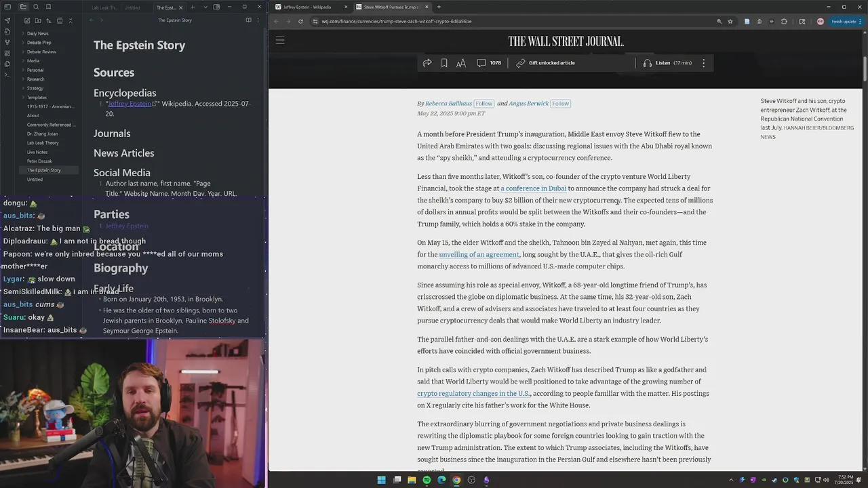Click the paper-plane ribbon icon in Obsidian
Viewport: 868px width, 488px height.
(7, 20)
